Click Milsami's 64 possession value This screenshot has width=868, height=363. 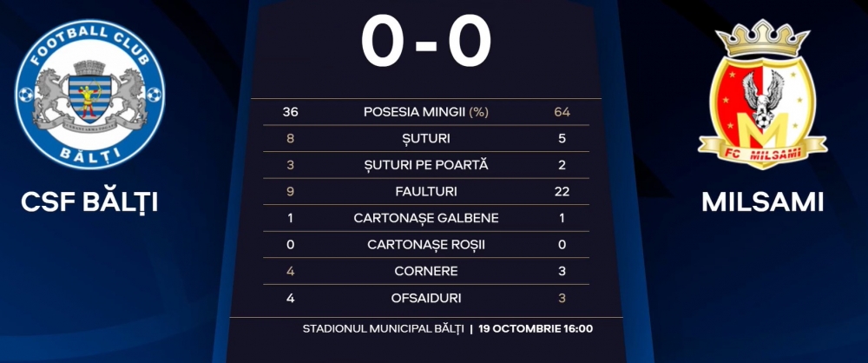click(x=562, y=112)
